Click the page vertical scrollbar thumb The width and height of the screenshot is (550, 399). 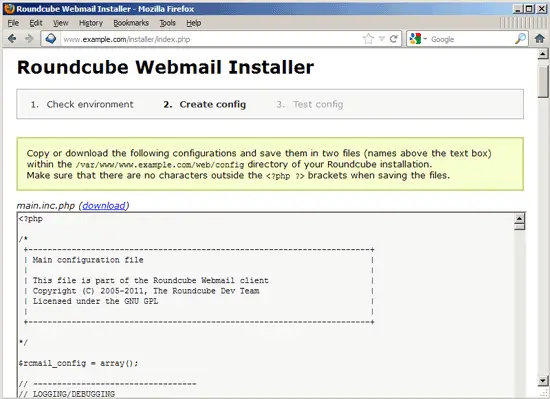[x=543, y=81]
